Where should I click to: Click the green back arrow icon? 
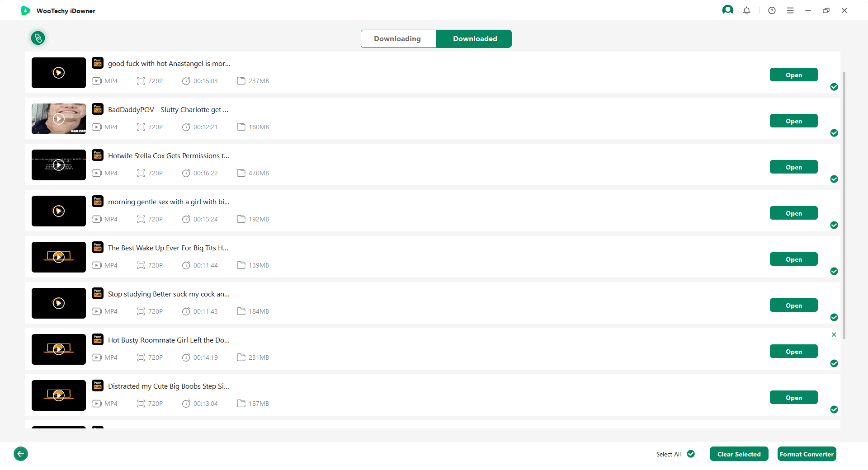[x=21, y=453]
